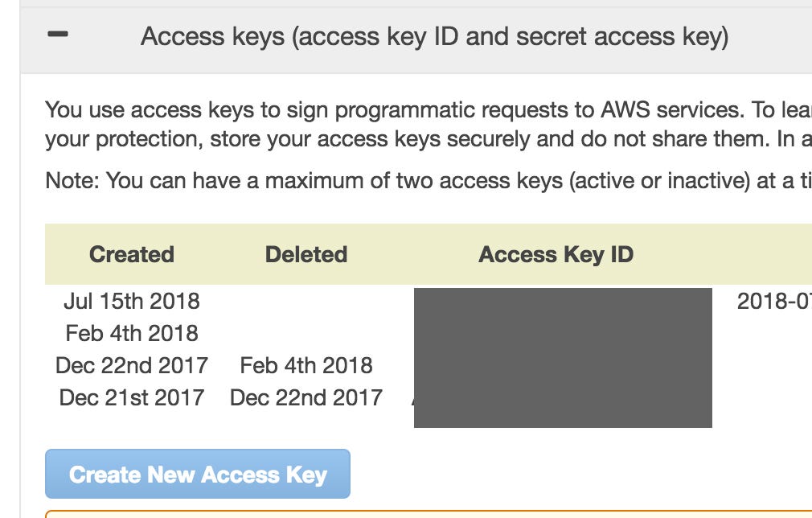Click the Access Key ID column header
The height and width of the screenshot is (518, 812).
[x=556, y=254]
